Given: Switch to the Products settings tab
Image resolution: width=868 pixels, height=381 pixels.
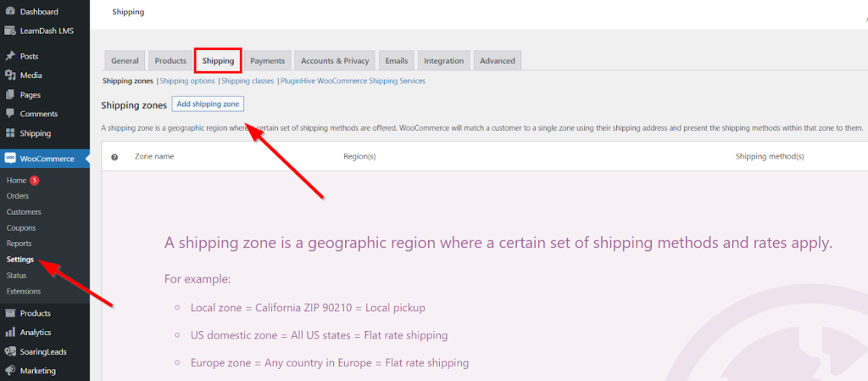Looking at the screenshot, I should [170, 61].
